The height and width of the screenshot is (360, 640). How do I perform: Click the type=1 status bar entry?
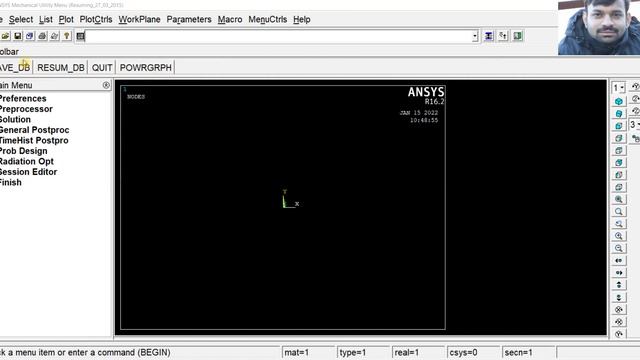click(363, 352)
